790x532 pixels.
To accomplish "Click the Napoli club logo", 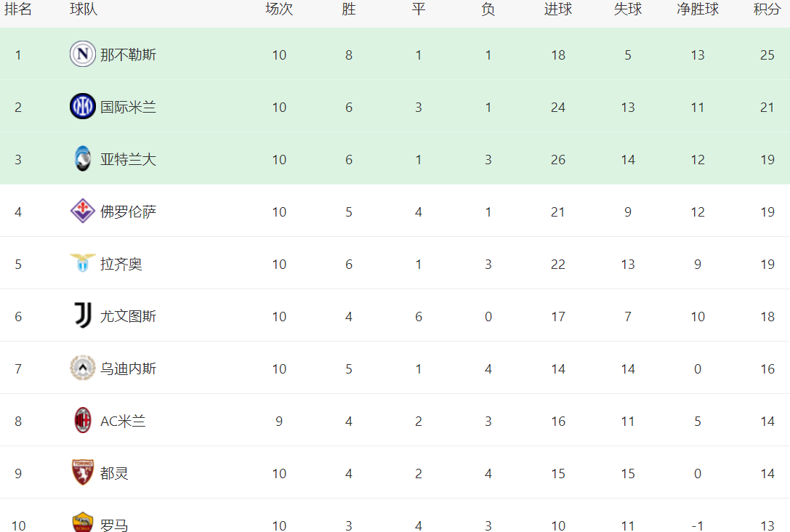I will pos(83,55).
